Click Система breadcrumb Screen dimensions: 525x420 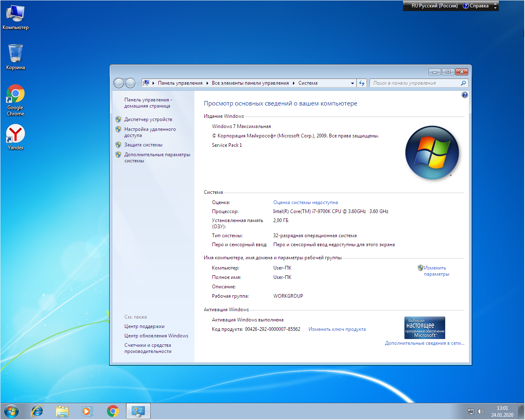(308, 83)
